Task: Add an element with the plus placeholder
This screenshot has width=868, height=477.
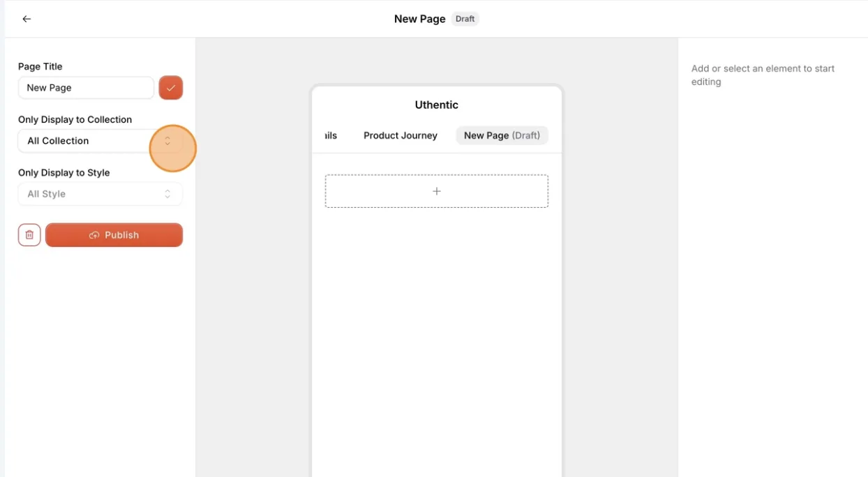Action: tap(437, 191)
